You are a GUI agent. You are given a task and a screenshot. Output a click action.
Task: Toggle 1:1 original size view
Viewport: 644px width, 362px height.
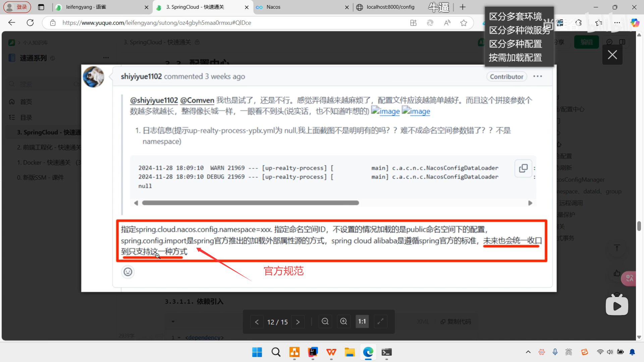click(362, 321)
